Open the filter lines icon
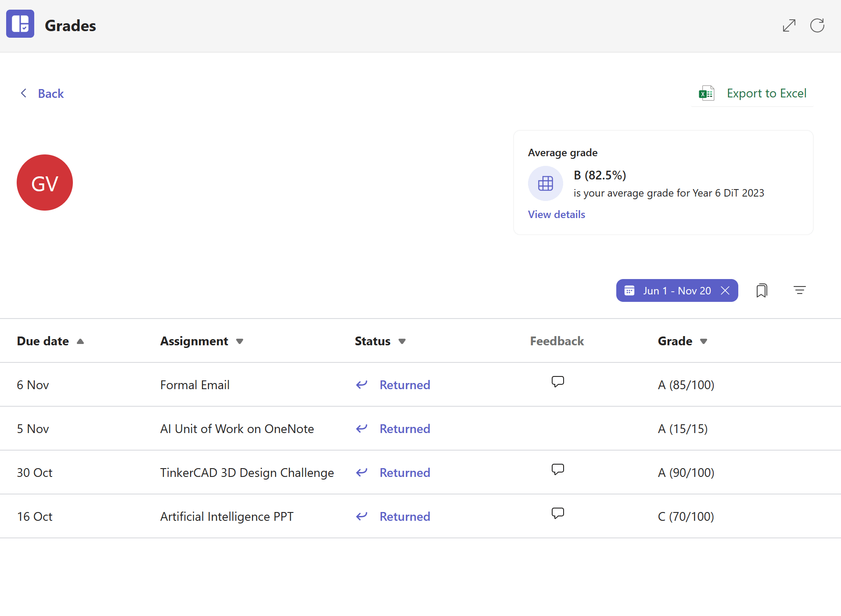Viewport: 841px width, 616px height. point(799,290)
